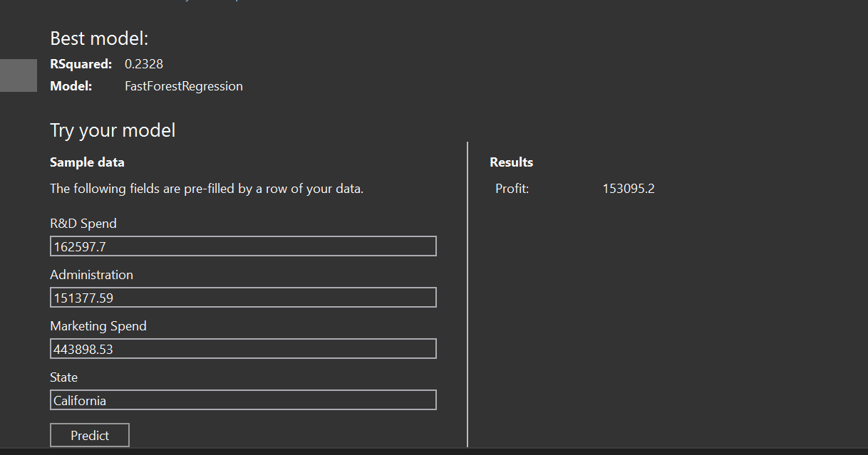
Task: Click the FastForestRegression model name
Action: (183, 85)
